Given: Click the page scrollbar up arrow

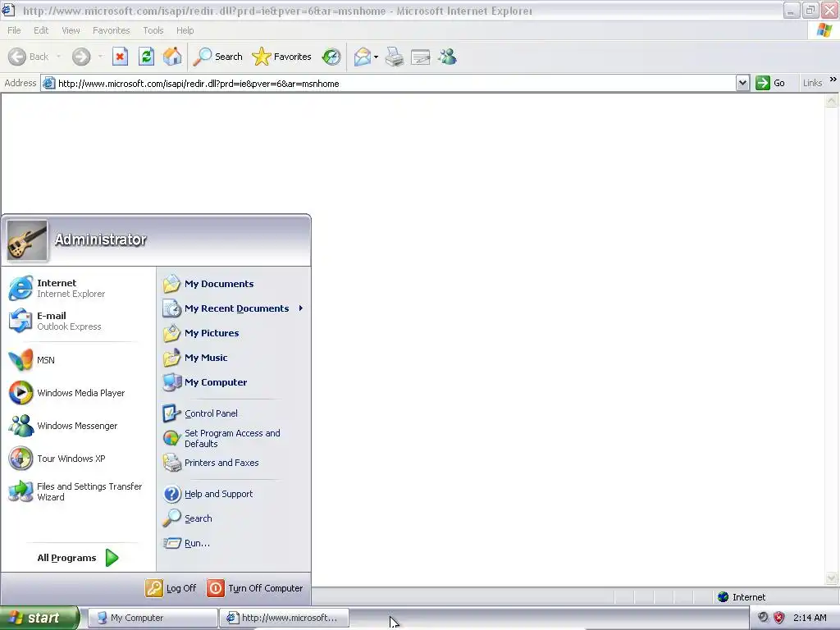Looking at the screenshot, I should (x=832, y=101).
